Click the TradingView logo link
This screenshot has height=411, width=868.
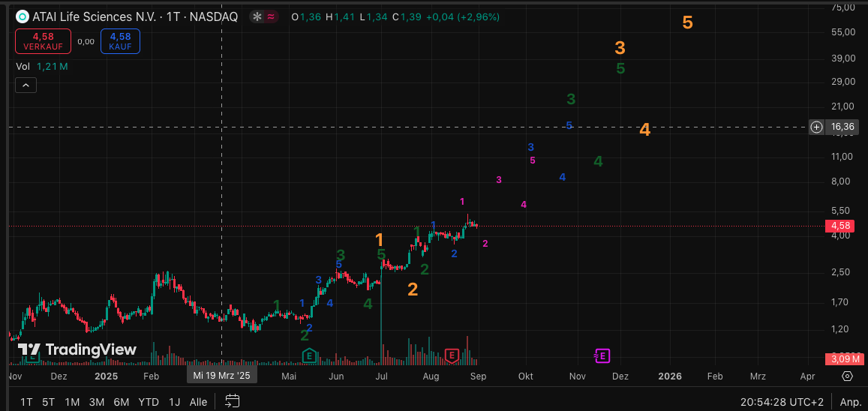[x=77, y=349]
